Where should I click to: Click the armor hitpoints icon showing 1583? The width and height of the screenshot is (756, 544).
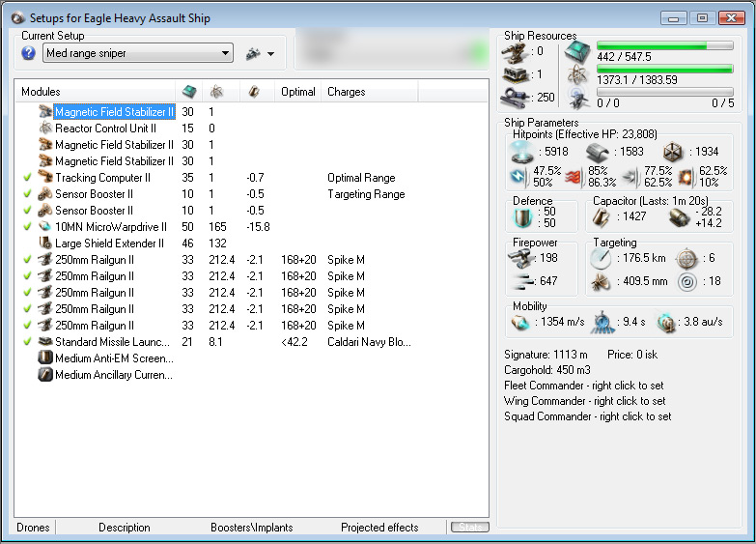click(x=598, y=152)
